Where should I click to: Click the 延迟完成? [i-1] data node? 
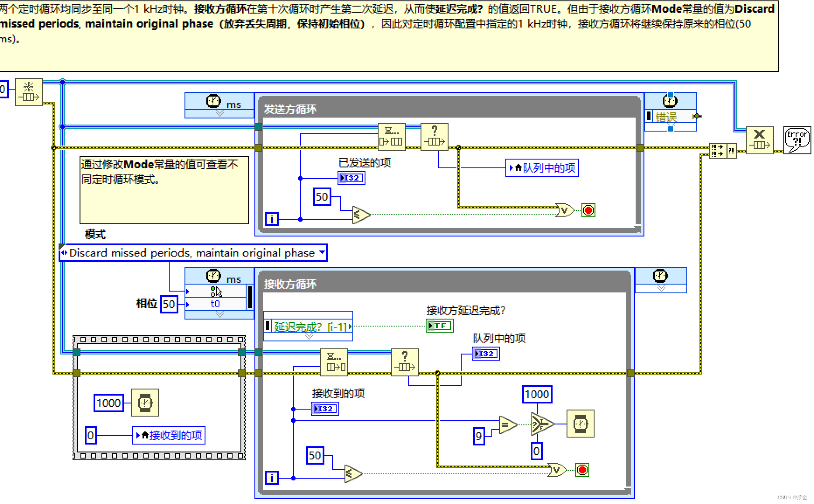click(308, 326)
